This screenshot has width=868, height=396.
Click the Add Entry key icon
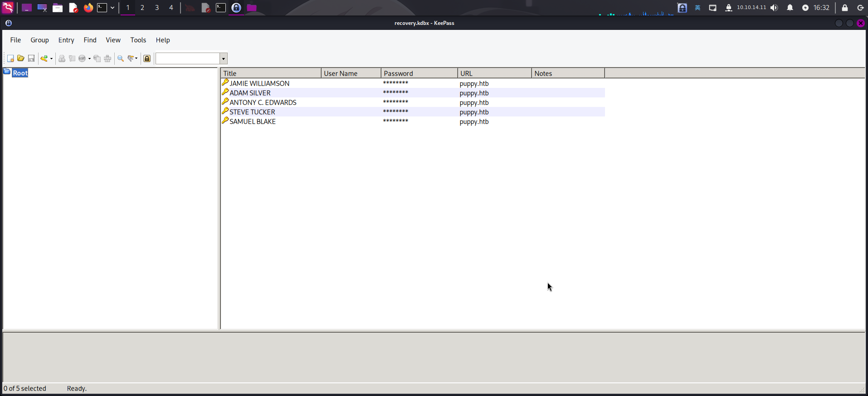point(44,58)
